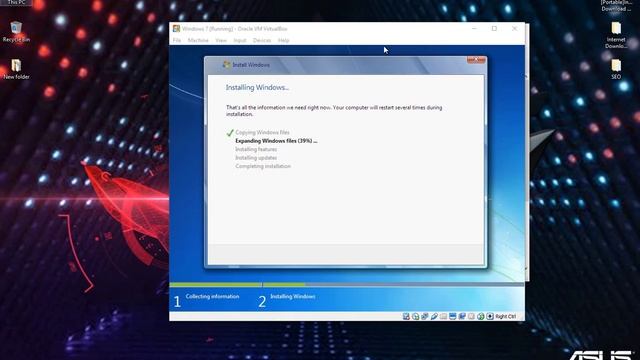Click the network adapters status icon

tap(425, 316)
